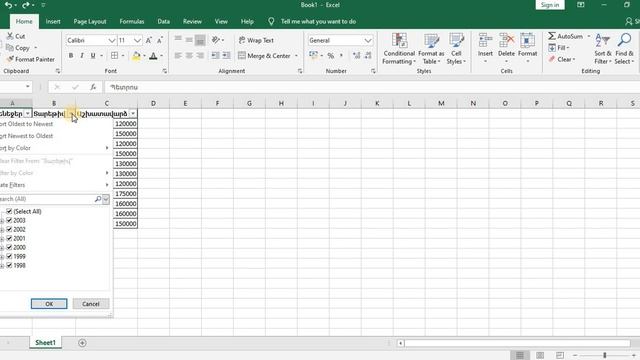640x360 pixels.
Task: Uncheck the 2001 checkbox
Action: [9, 238]
